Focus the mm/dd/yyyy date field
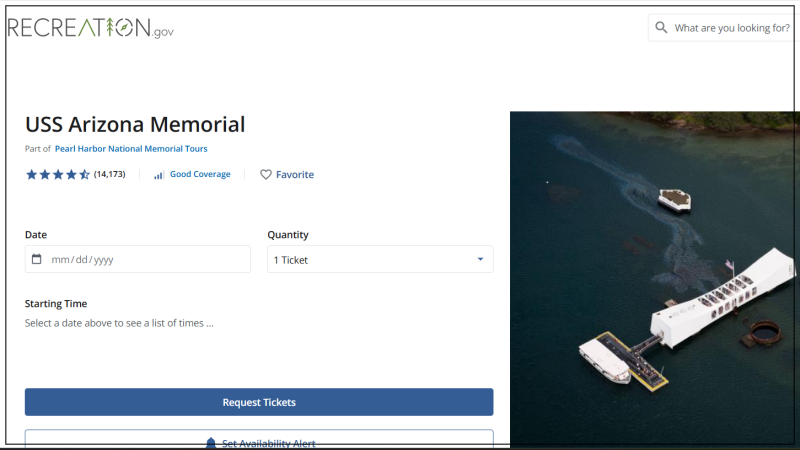 point(138,259)
